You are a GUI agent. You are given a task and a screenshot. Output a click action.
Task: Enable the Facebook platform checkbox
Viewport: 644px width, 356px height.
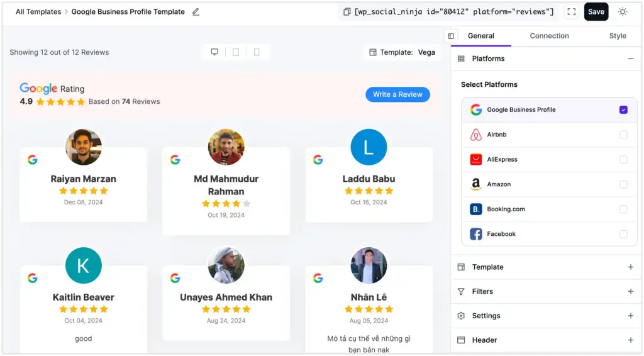(623, 234)
